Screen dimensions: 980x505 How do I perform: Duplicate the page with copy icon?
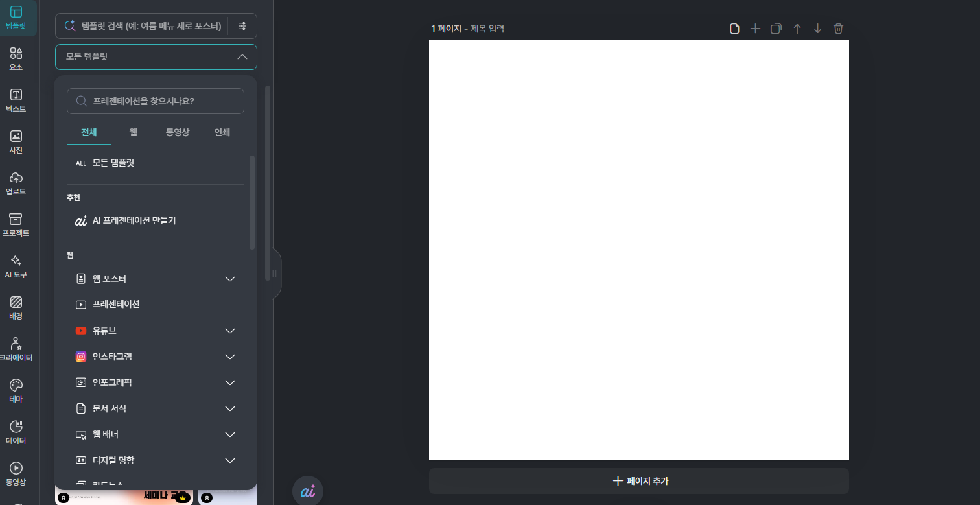(x=776, y=29)
